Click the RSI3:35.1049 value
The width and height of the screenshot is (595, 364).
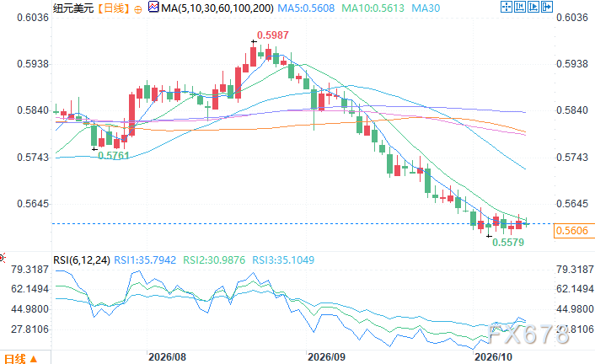(283, 260)
